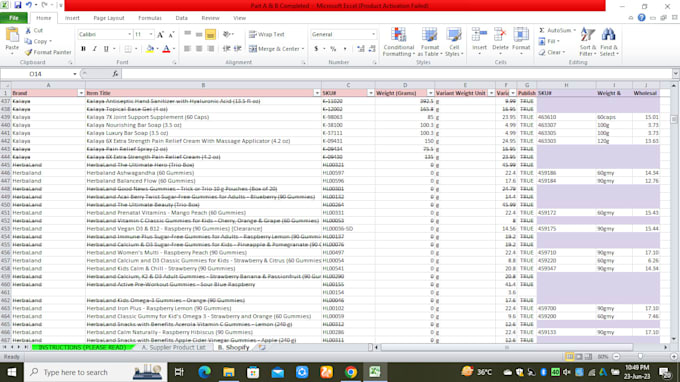
Task: Open the Item Title column filter arrow
Action: coord(317,93)
